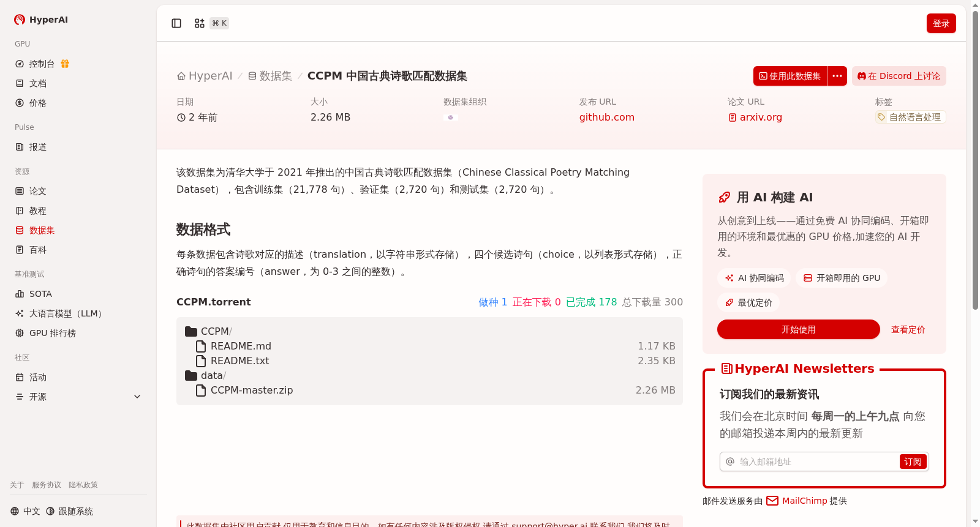
Task: Open 论文 in the sidebar
Action: tap(38, 191)
